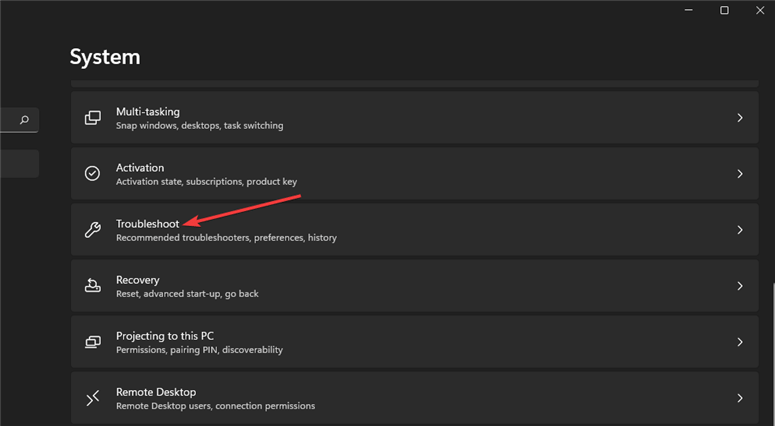Open the Remote Desktop title text
The height and width of the screenshot is (426, 775).
(x=156, y=392)
